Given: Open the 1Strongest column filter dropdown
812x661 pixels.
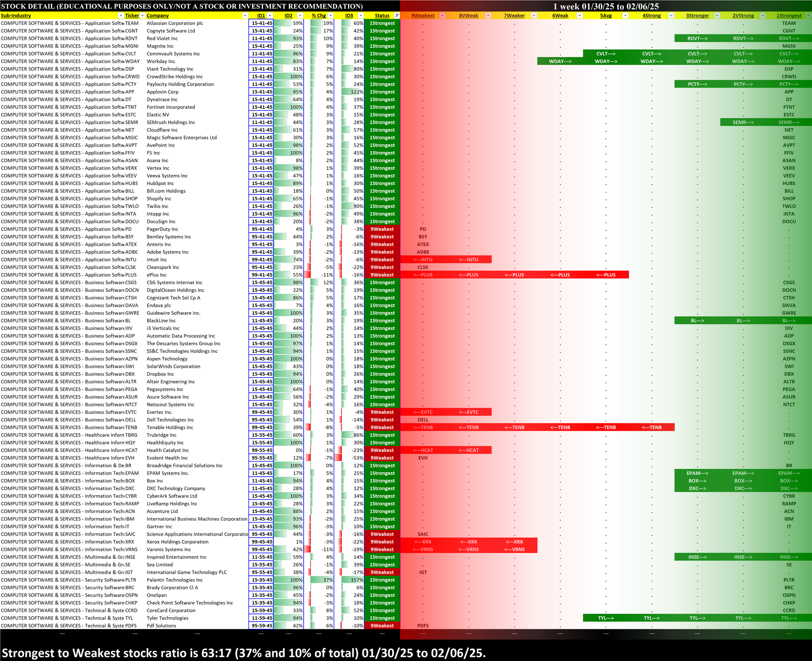Looking at the screenshot, I should pos(808,15).
